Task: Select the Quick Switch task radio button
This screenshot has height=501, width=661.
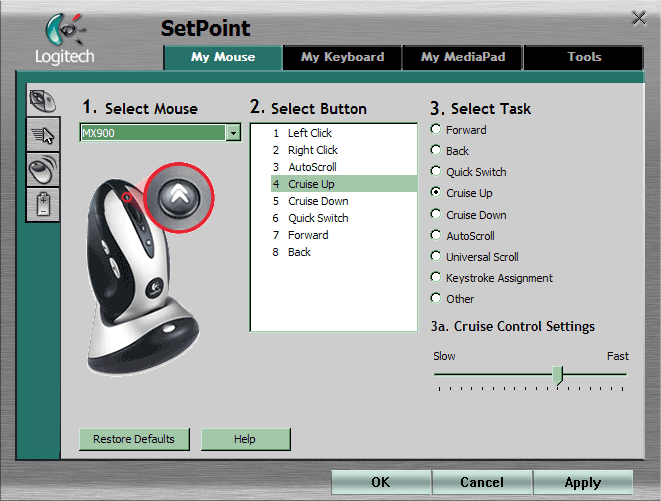Action: coord(435,172)
